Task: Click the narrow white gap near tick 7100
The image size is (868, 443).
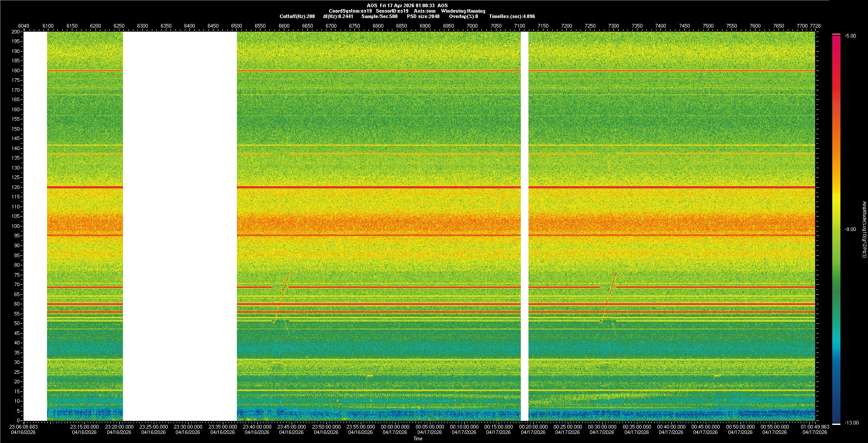Action: pyautogui.click(x=524, y=226)
